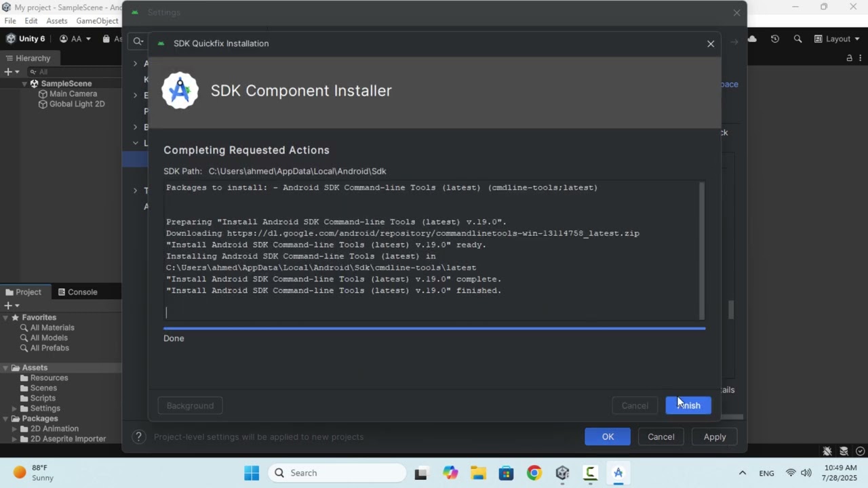
Task: Open the Assets menu in Unity
Action: click(x=57, y=21)
